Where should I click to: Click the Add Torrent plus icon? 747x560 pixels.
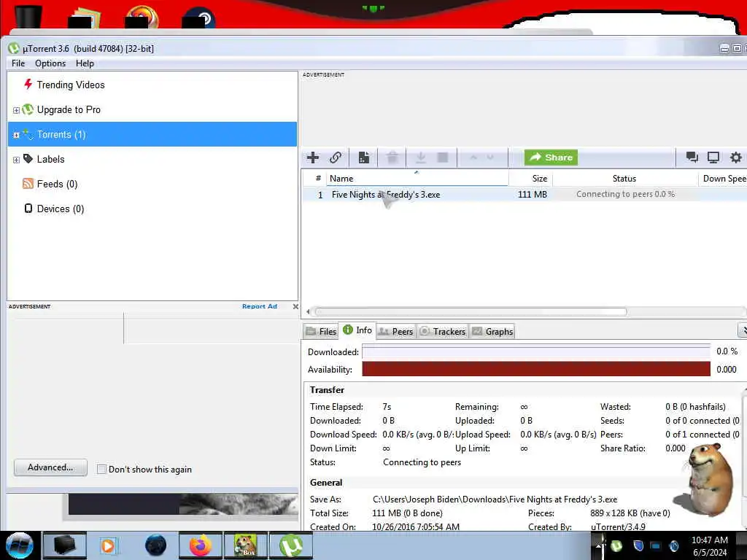pyautogui.click(x=313, y=157)
